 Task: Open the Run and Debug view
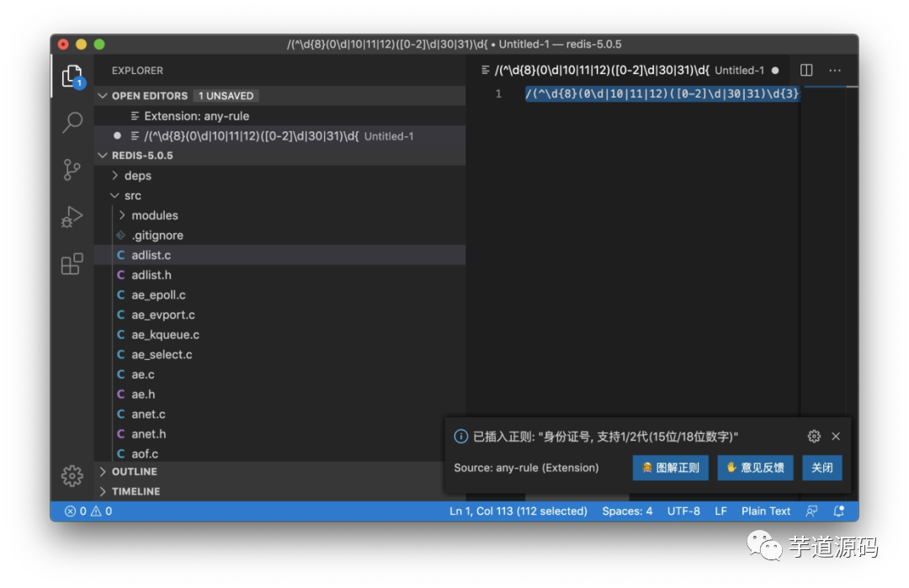[72, 217]
